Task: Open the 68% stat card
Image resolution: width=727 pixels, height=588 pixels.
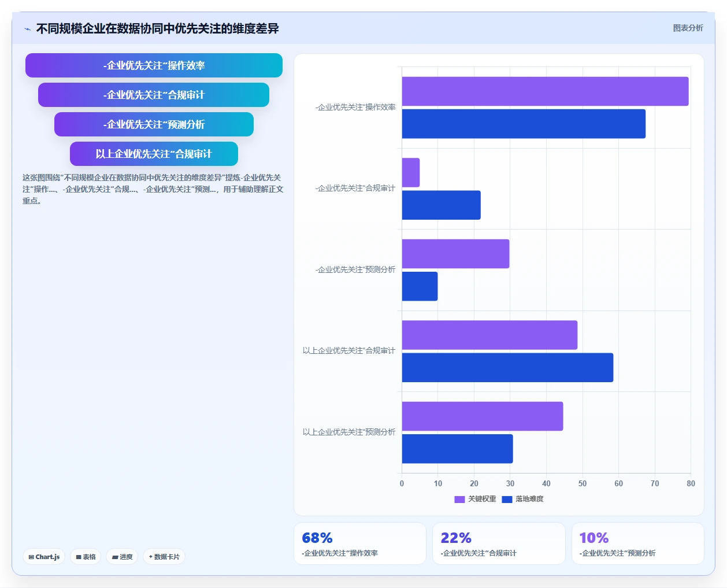Action: (x=360, y=543)
